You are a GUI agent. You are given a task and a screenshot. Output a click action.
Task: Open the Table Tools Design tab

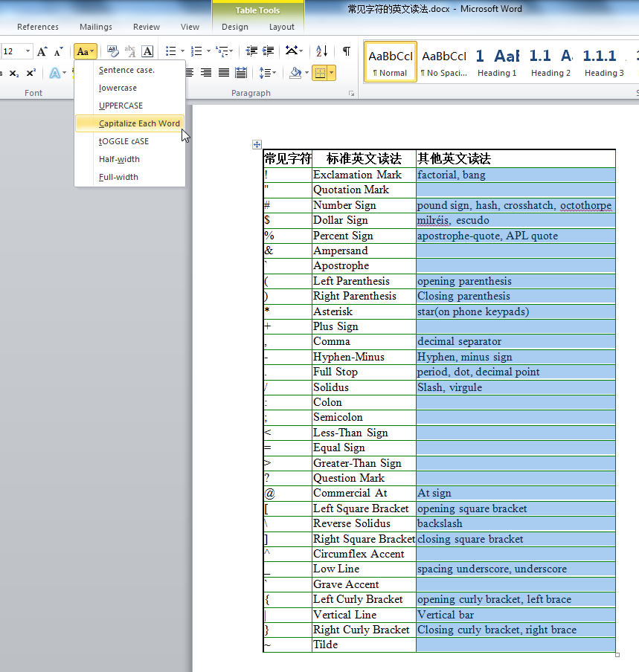[x=235, y=27]
